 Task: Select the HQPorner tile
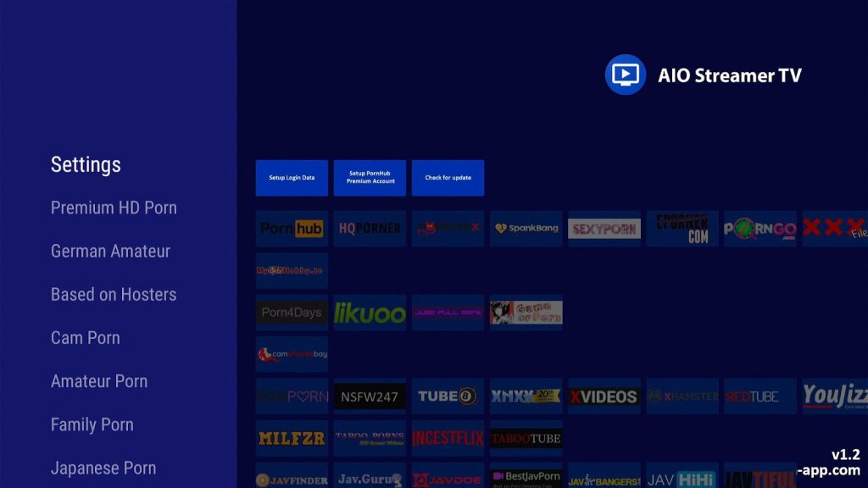370,229
